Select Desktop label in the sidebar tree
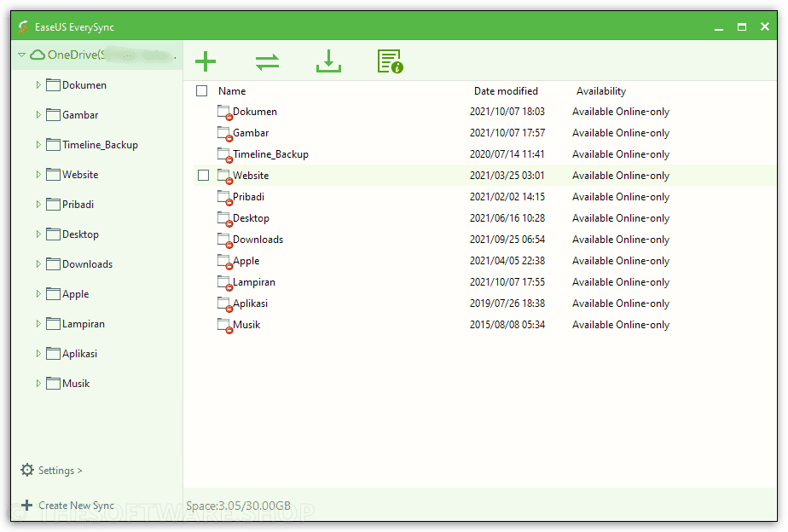The width and height of the screenshot is (788, 532). (x=80, y=234)
